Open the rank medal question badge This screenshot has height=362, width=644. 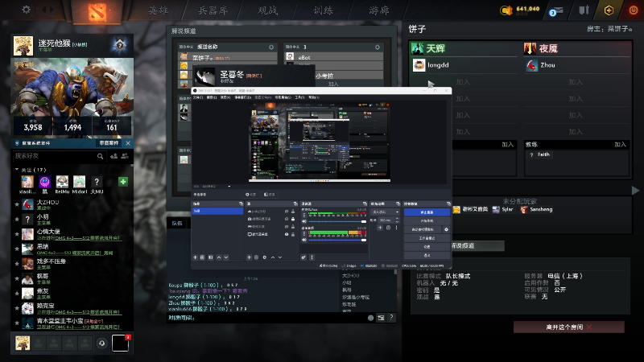(x=120, y=45)
